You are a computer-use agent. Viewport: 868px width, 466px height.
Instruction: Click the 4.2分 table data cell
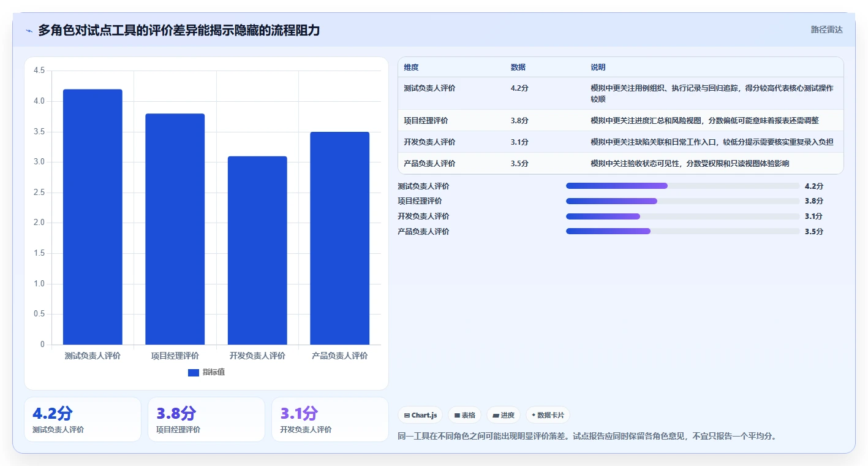[519, 88]
